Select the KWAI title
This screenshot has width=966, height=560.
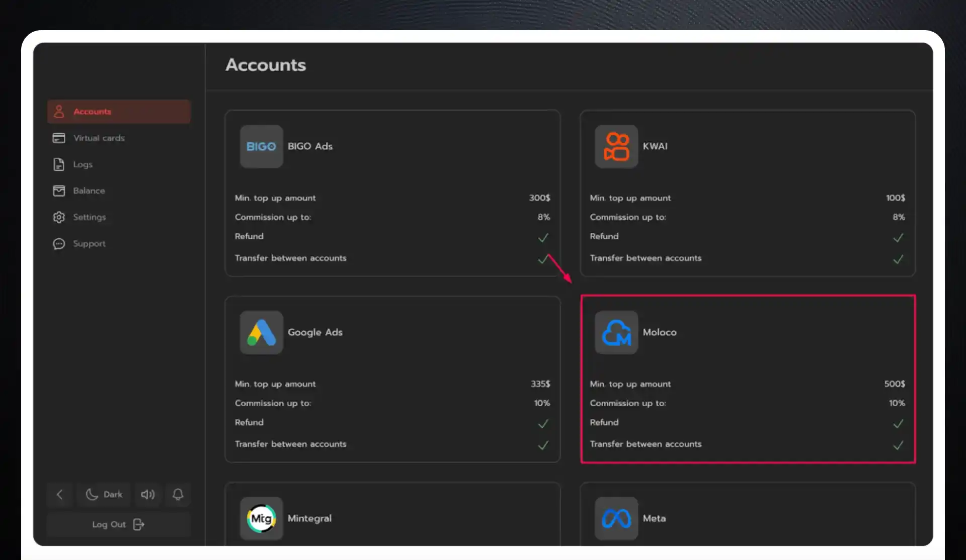(x=655, y=146)
